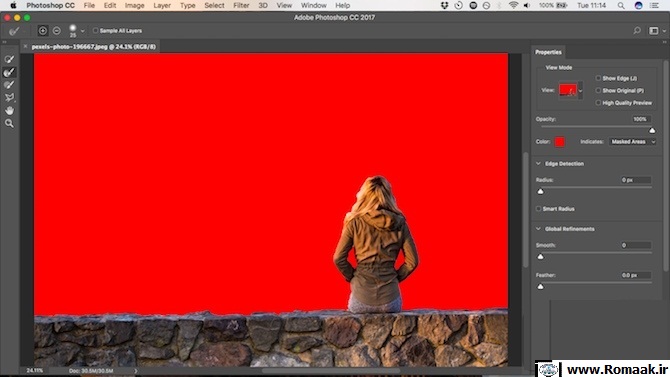This screenshot has width=670, height=377.
Task: Click the Radius slider handle
Action: click(541, 191)
